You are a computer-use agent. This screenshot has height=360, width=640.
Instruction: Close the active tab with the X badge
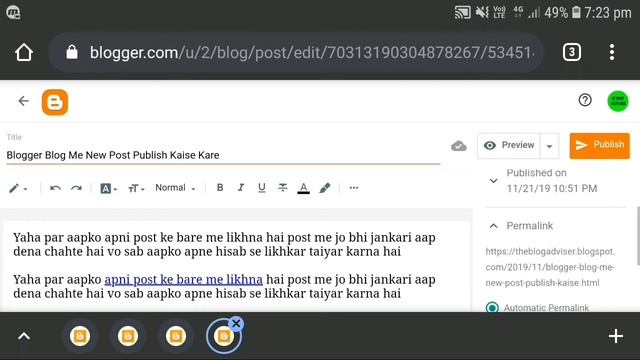tap(236, 324)
